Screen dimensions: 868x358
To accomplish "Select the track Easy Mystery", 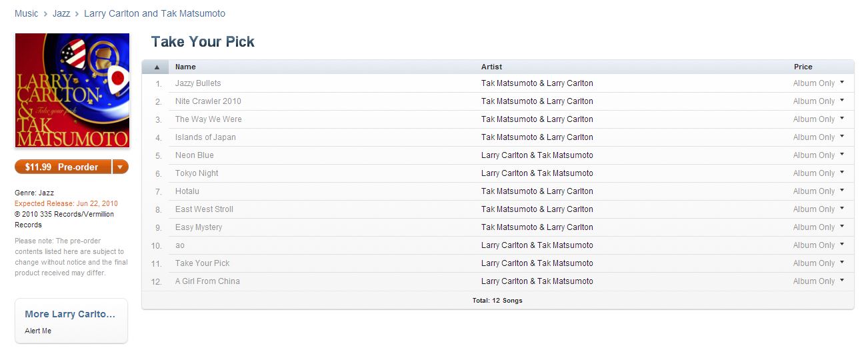I will click(x=199, y=227).
